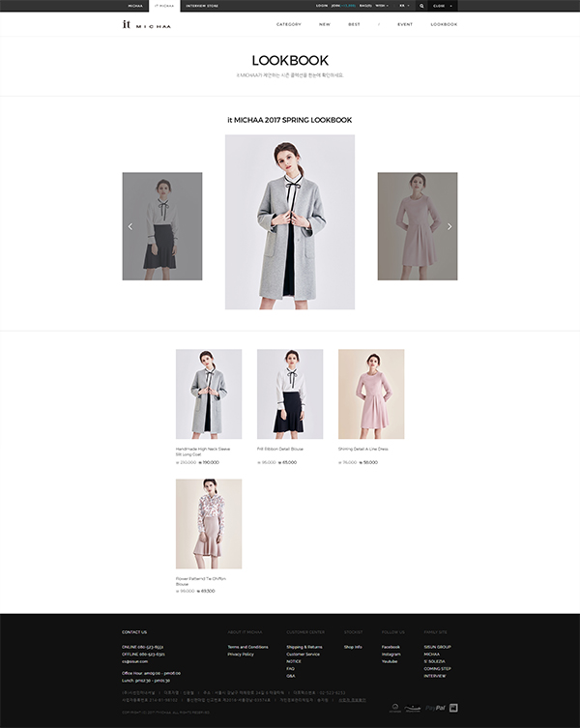Click the square certification badge in footer
This screenshot has width=580, height=728.
point(453,708)
